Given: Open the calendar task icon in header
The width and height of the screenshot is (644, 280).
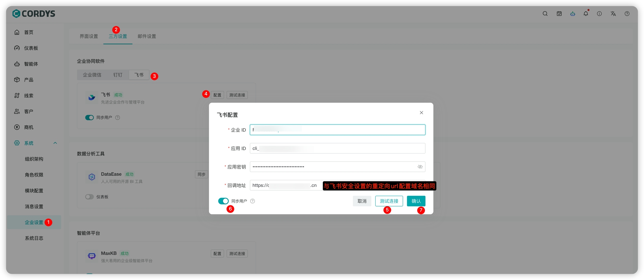Looking at the screenshot, I should [559, 14].
